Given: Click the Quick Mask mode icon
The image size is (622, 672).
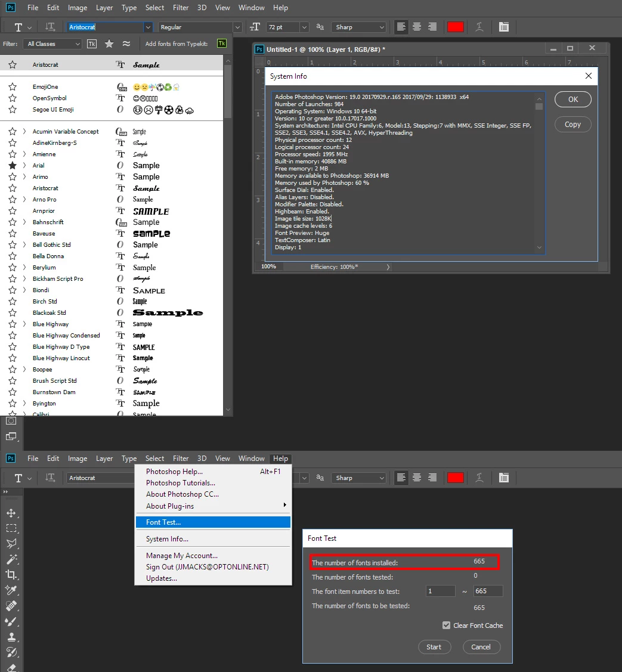Looking at the screenshot, I should point(11,421).
